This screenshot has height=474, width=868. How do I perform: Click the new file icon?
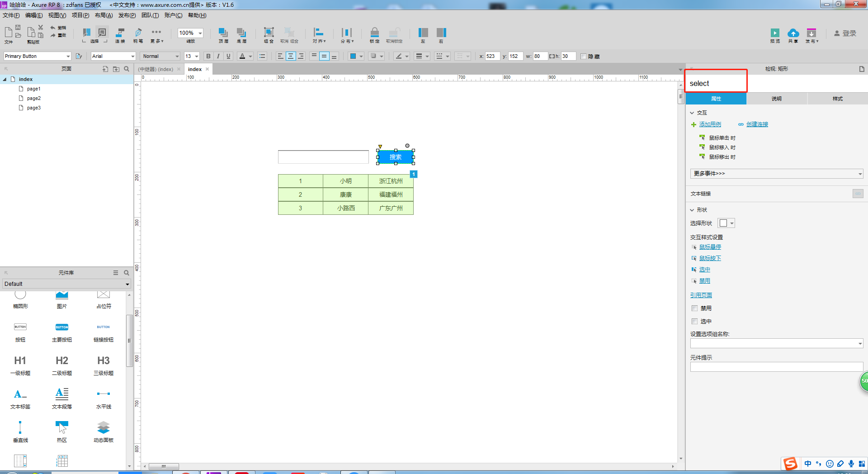pos(8,32)
